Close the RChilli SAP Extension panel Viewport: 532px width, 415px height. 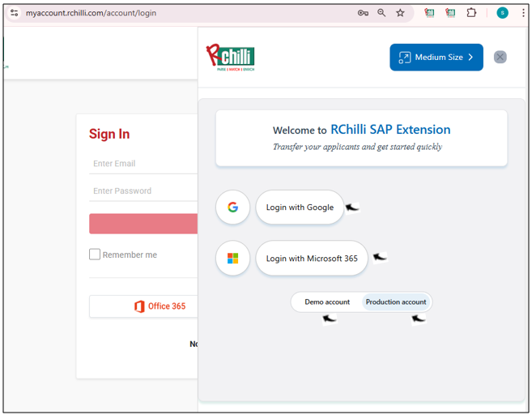[500, 57]
